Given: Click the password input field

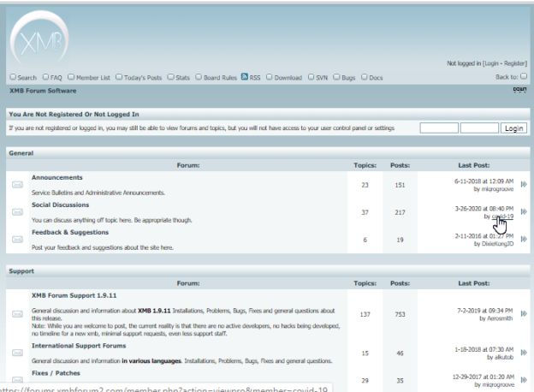Looking at the screenshot, I should click(x=479, y=128).
